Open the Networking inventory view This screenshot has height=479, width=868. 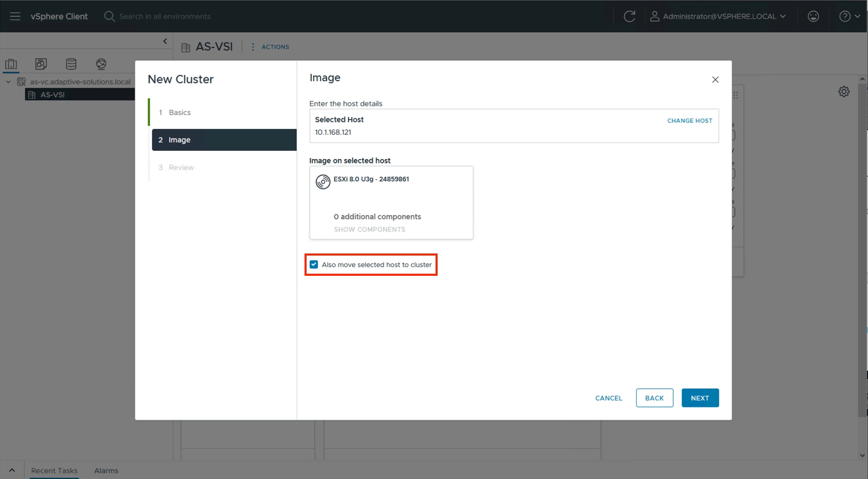101,64
